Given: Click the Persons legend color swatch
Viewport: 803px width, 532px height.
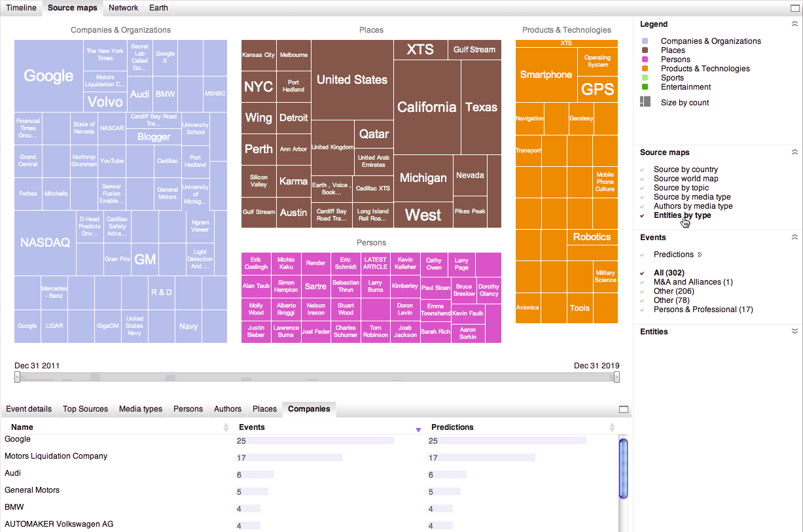Looking at the screenshot, I should [645, 60].
